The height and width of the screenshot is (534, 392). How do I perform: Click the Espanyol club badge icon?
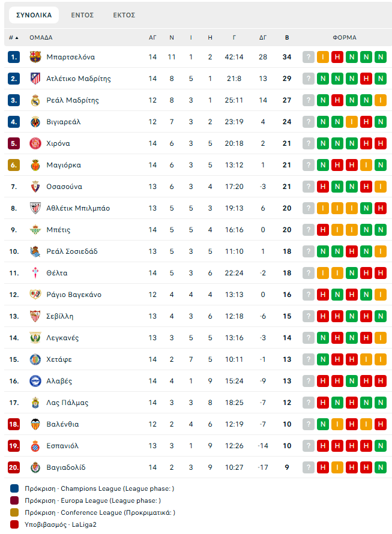click(x=35, y=446)
